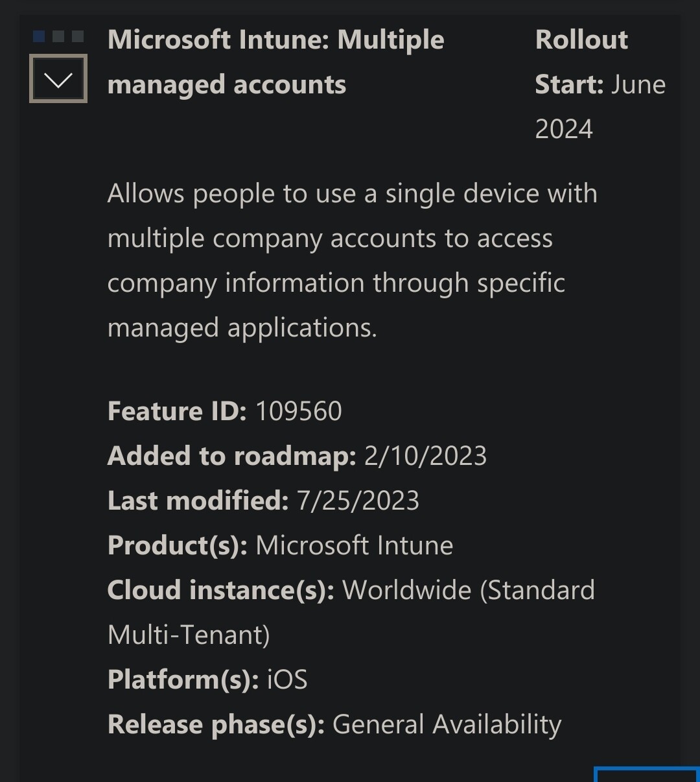The width and height of the screenshot is (700, 782).
Task: Click the three-square rollout status indicator
Action: [58, 36]
